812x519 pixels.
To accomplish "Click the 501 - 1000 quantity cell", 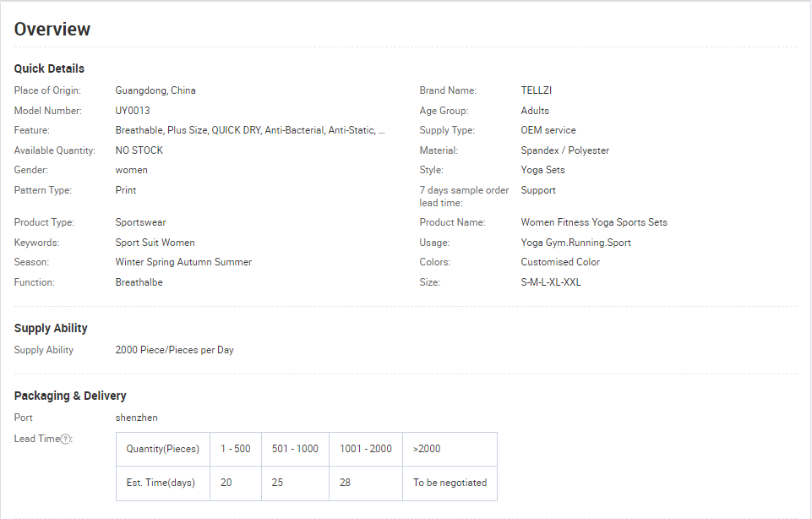I will pyautogui.click(x=295, y=449).
